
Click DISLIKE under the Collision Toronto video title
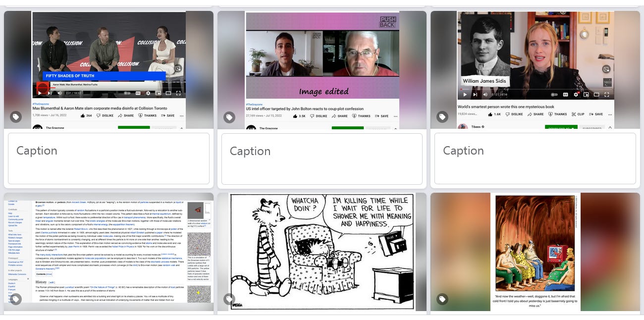[x=106, y=115]
